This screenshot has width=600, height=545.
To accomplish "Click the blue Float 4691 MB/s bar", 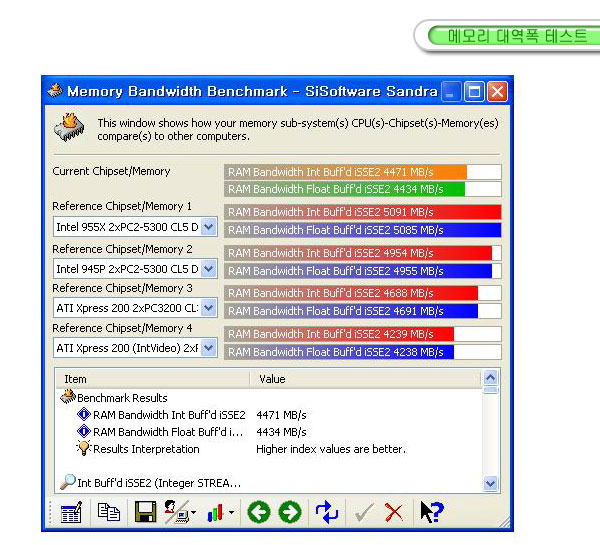I will pyautogui.click(x=351, y=311).
